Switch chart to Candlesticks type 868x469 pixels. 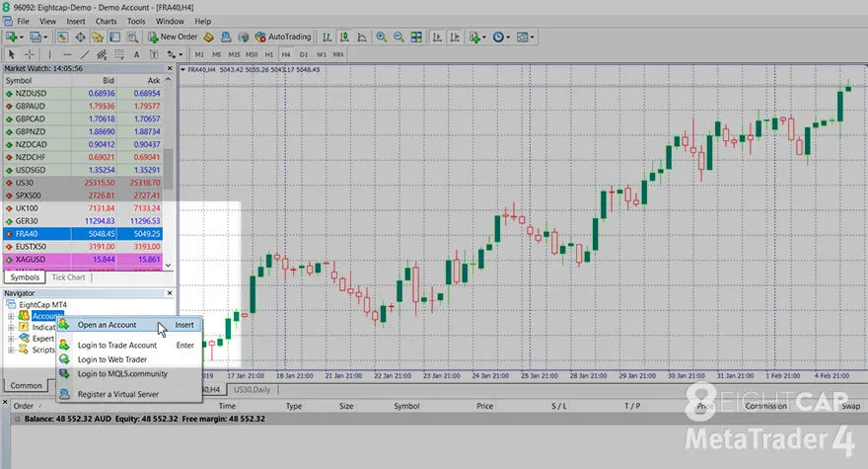(344, 38)
